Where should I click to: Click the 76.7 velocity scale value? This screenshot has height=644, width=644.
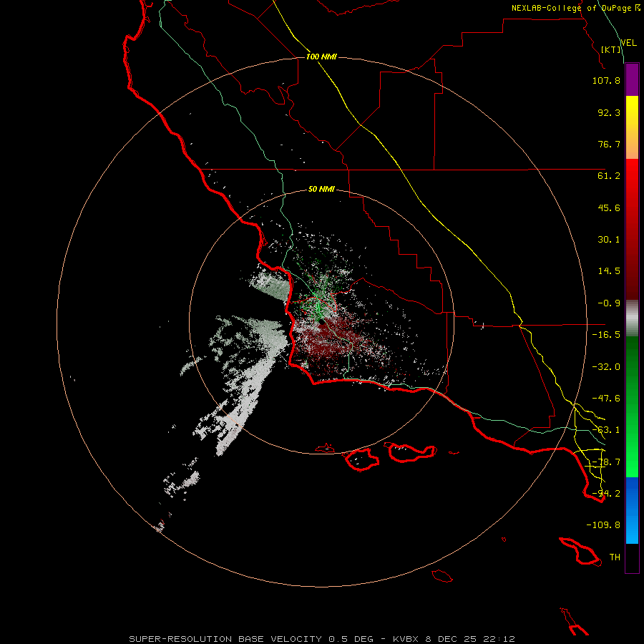pyautogui.click(x=609, y=144)
